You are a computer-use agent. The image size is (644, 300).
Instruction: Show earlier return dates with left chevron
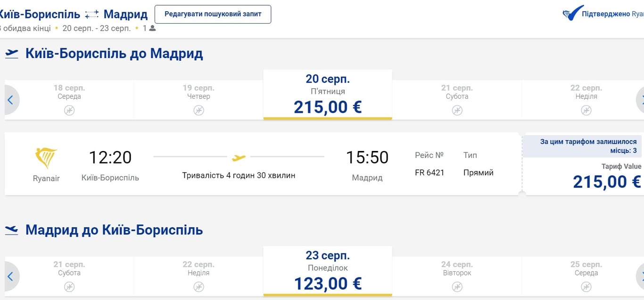pyautogui.click(x=10, y=276)
